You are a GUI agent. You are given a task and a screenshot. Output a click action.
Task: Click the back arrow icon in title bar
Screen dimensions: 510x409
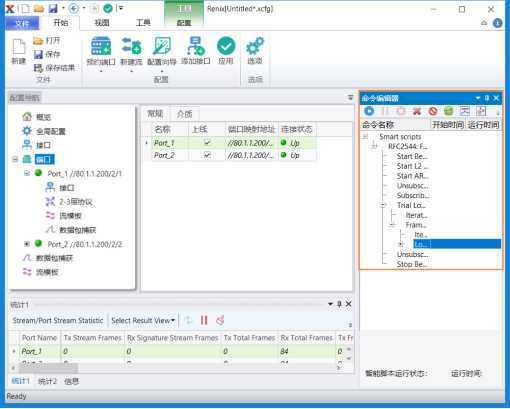73,9
